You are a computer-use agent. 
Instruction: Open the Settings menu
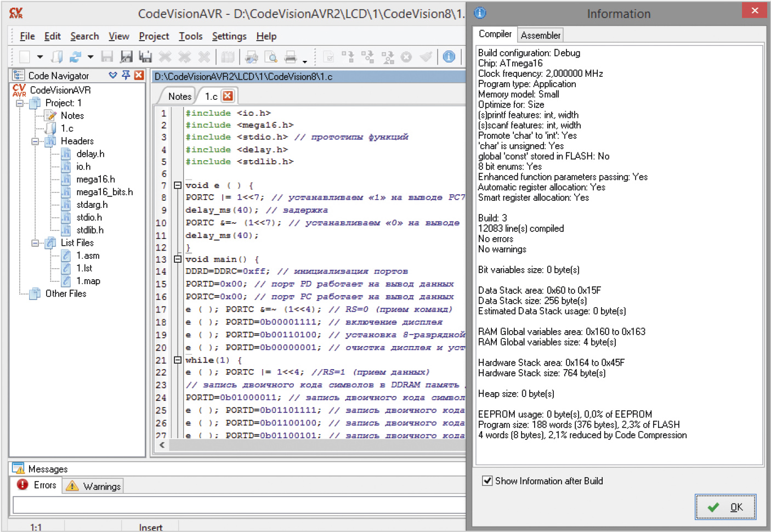[x=229, y=36]
